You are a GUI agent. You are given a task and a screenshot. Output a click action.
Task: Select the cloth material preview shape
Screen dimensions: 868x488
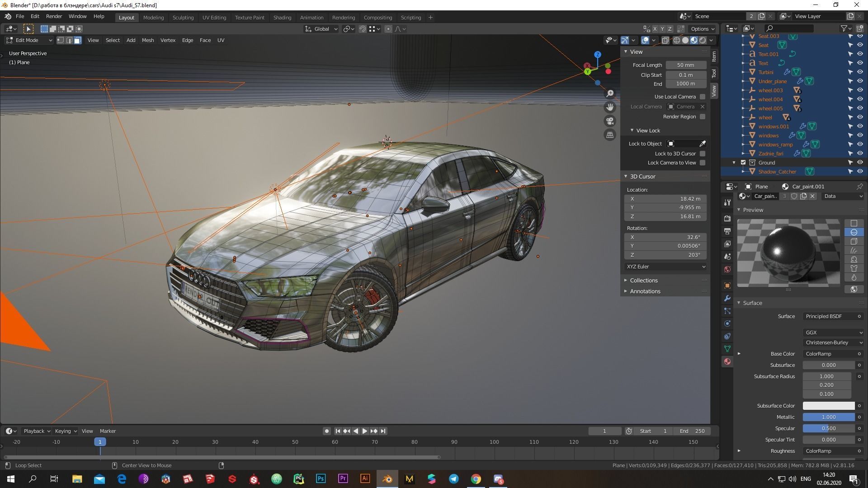[x=854, y=268]
